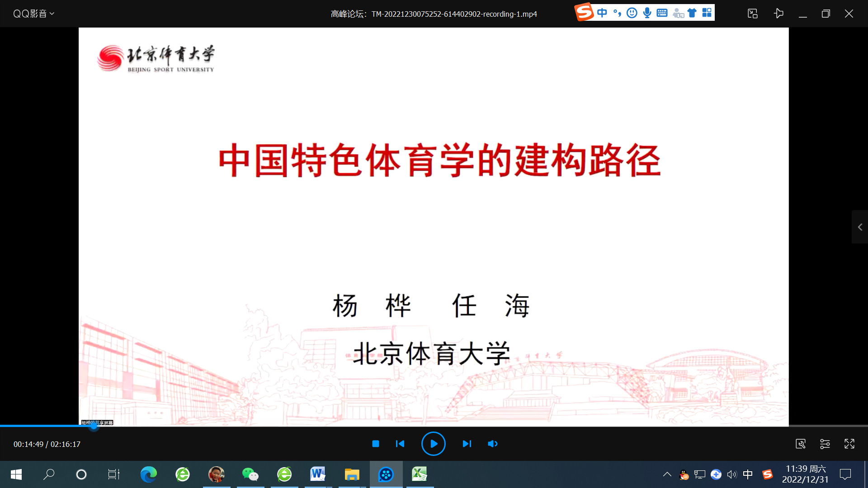Open Sogou voice input microphone

[x=647, y=13]
